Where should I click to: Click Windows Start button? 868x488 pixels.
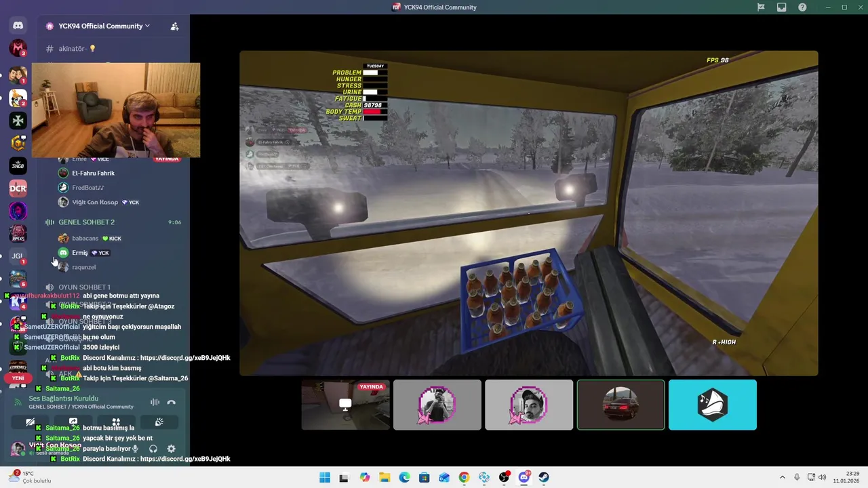(325, 477)
